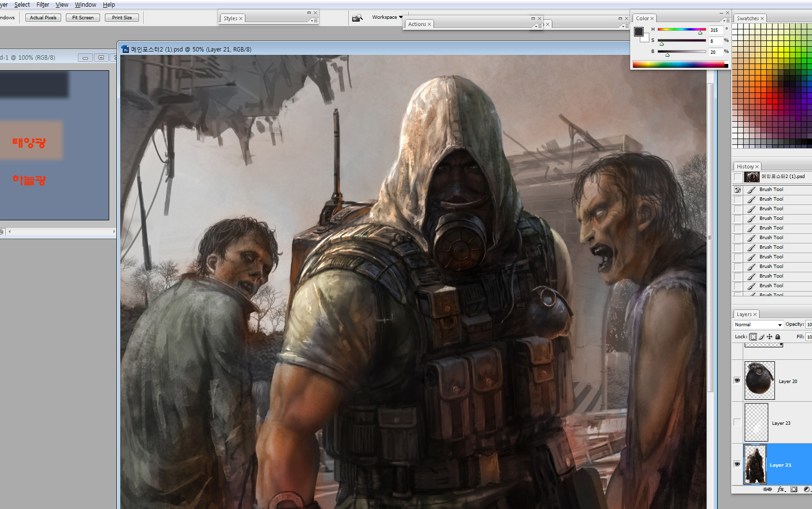The height and width of the screenshot is (509, 812).
Task: Click the Brightness value field showing 20
Action: coord(716,52)
